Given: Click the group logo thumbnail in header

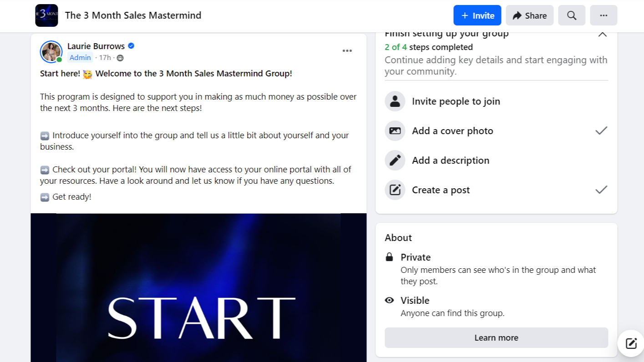Looking at the screenshot, I should tap(46, 15).
